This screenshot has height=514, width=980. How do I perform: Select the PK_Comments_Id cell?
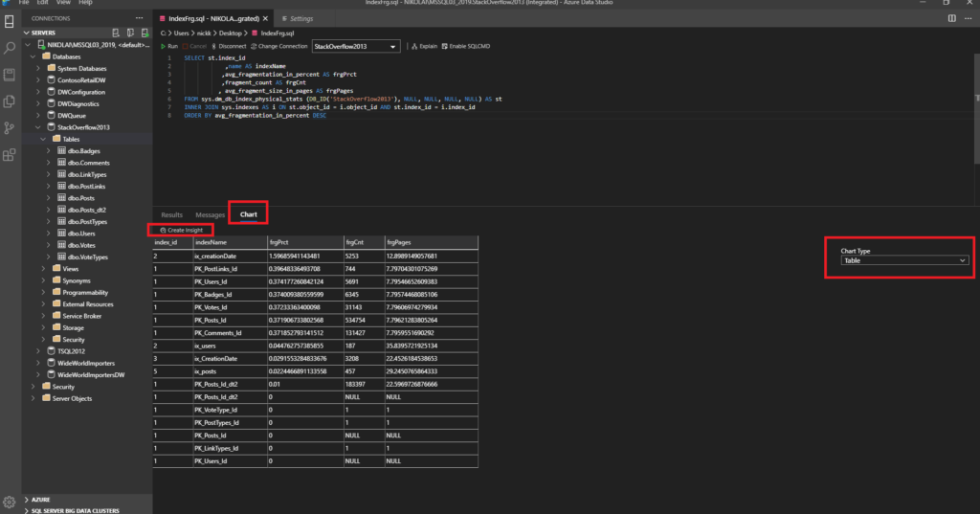click(230, 333)
